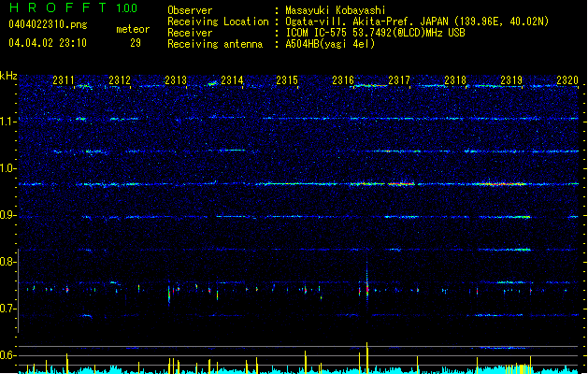Click the A504HB(yagi 4el) antenna text
The image size is (588, 374).
click(330, 44)
